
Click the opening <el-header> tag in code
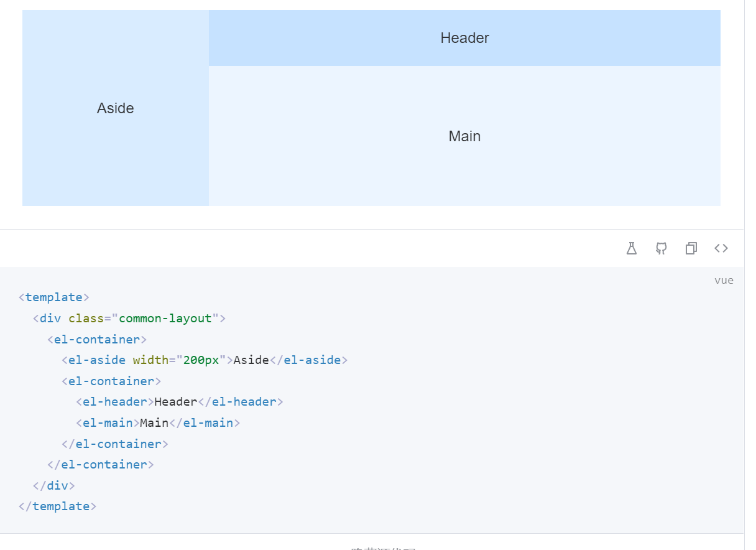pyautogui.click(x=115, y=402)
